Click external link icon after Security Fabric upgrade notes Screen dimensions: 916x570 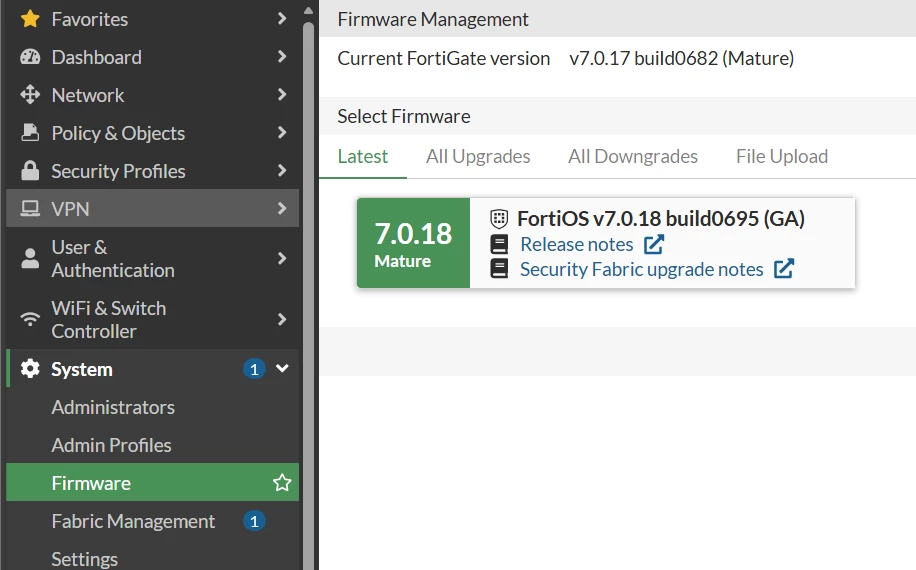point(783,269)
